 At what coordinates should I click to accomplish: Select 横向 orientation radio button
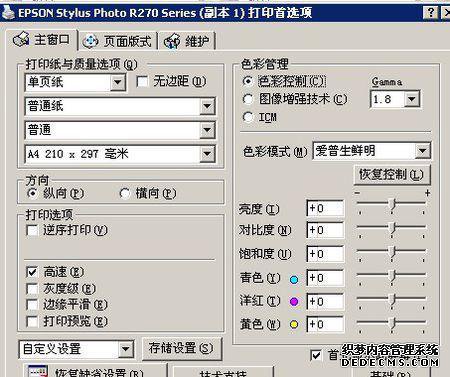coord(125,193)
